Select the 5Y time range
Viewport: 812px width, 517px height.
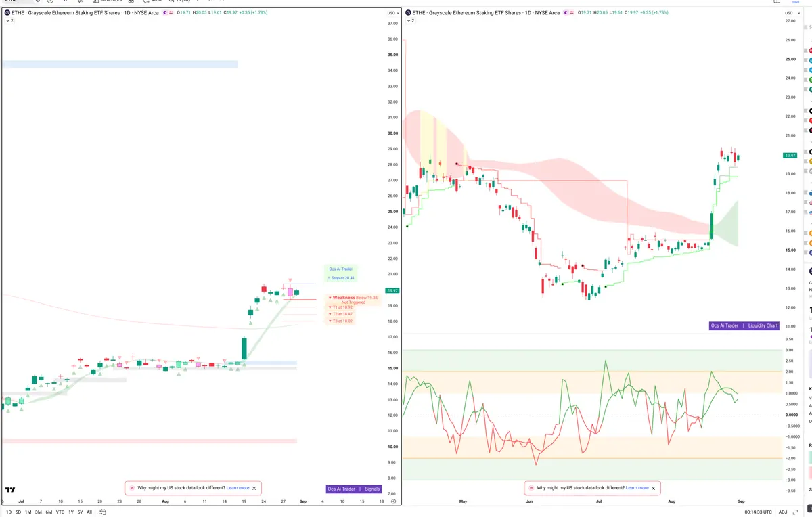80,512
